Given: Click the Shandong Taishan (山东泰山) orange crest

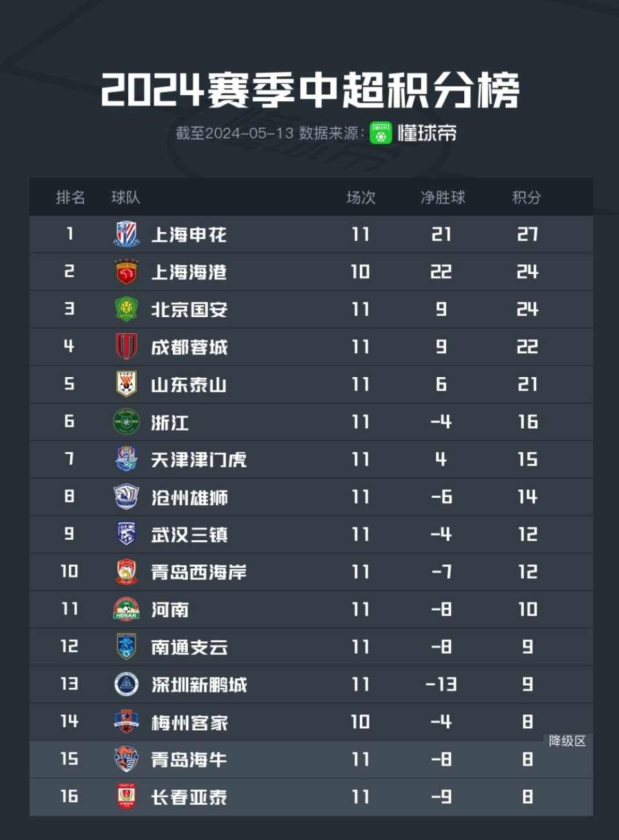Looking at the screenshot, I should click(126, 384).
